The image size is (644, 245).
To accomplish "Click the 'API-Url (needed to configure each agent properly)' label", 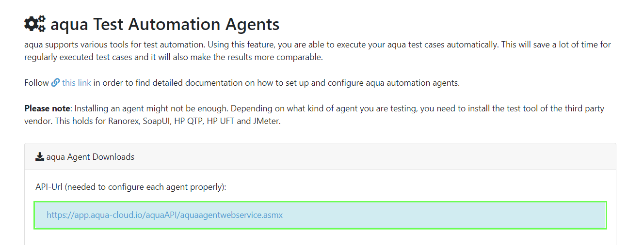I will tap(131, 187).
